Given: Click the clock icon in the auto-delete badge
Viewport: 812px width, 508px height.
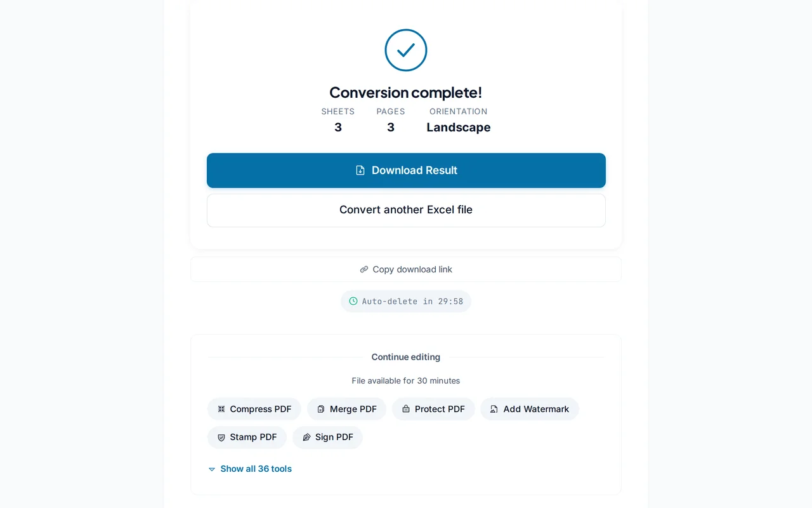Looking at the screenshot, I should (x=353, y=301).
